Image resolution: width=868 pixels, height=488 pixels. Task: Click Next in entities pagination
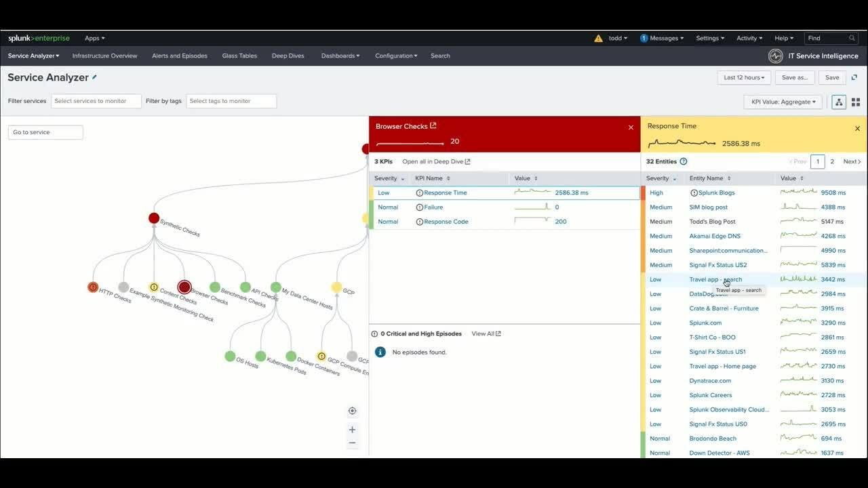[x=852, y=161]
